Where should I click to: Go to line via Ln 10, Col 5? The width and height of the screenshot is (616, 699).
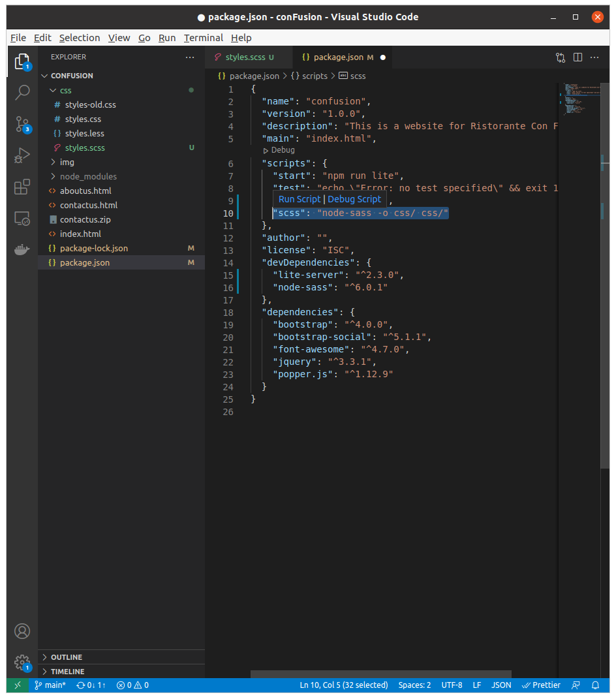pyautogui.click(x=344, y=685)
